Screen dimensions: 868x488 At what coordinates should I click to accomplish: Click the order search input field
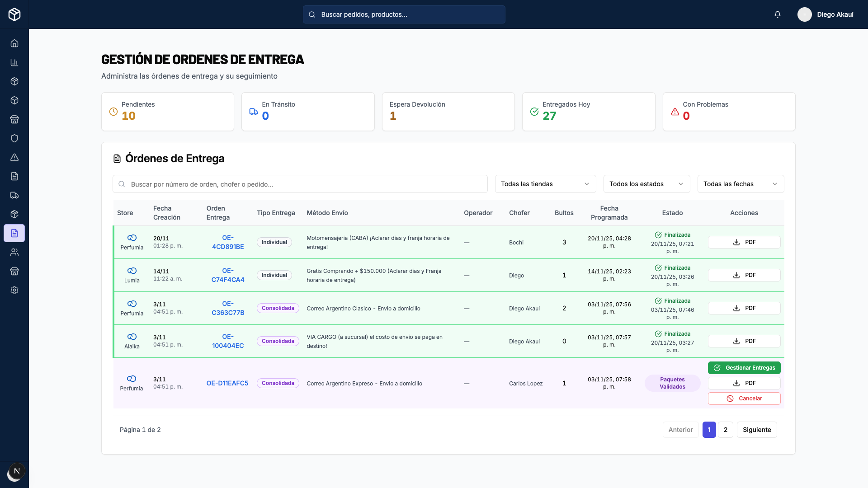(x=300, y=184)
